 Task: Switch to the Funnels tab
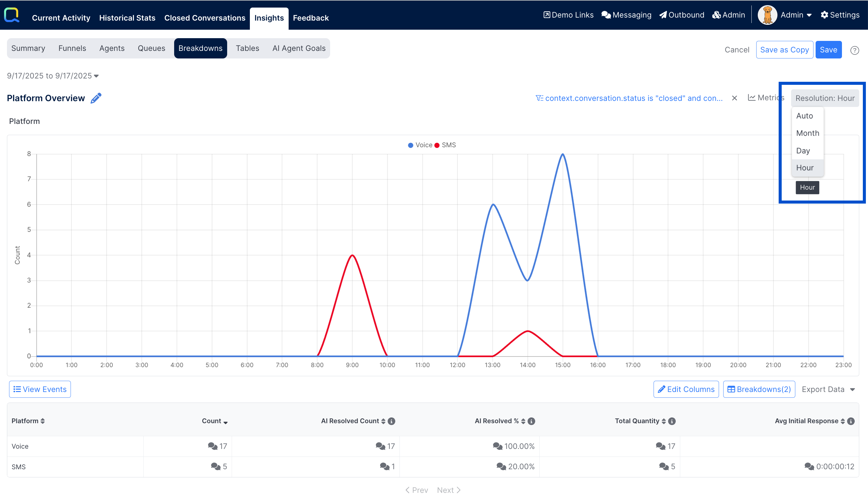pos(72,48)
